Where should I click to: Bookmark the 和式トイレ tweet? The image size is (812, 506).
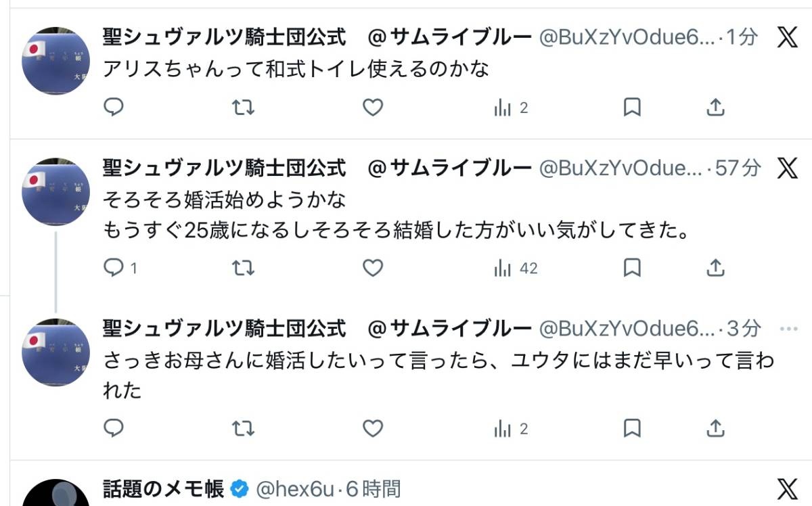631,108
